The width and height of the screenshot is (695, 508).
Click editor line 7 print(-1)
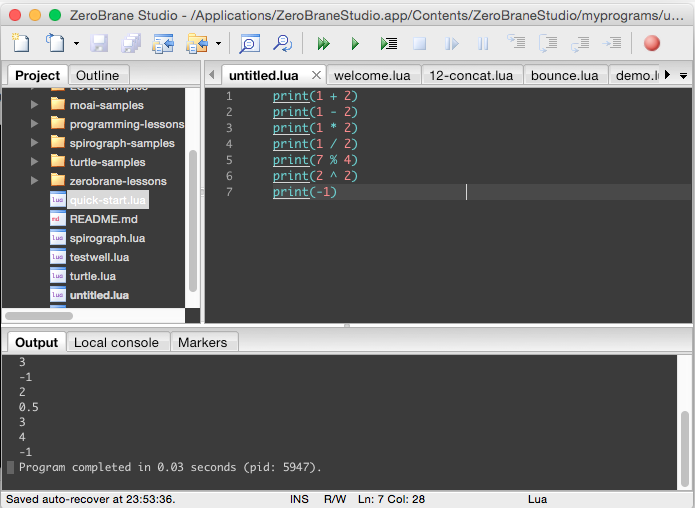coord(305,192)
